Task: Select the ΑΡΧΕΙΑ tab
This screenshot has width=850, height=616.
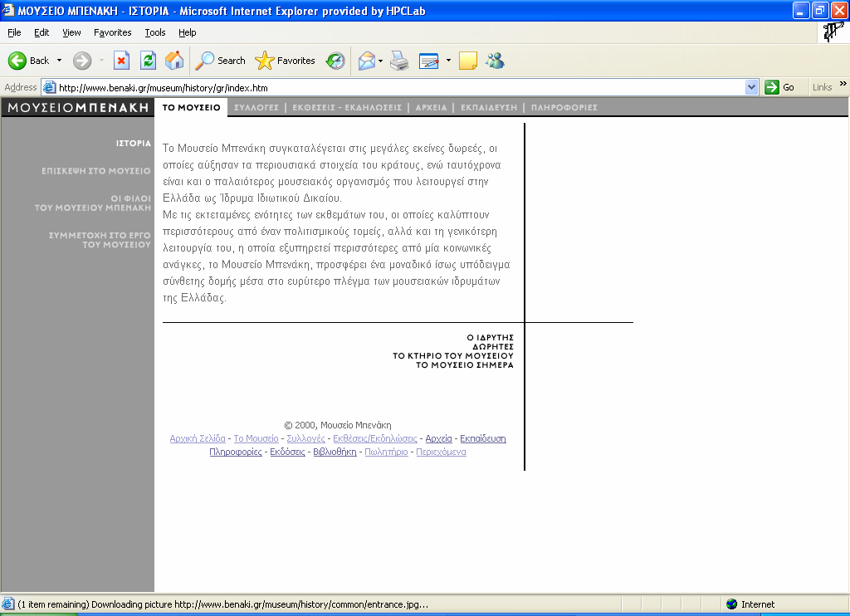Action: [x=431, y=107]
